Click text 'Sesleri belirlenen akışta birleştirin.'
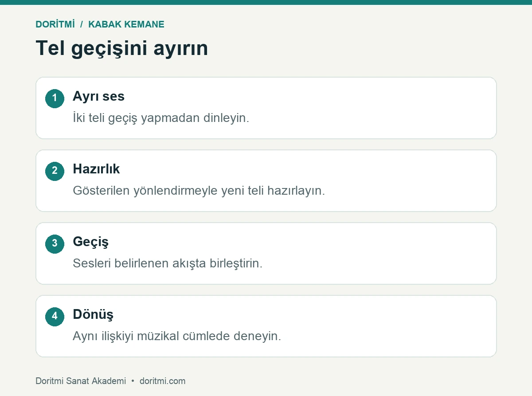The height and width of the screenshot is (396, 532). point(168,263)
